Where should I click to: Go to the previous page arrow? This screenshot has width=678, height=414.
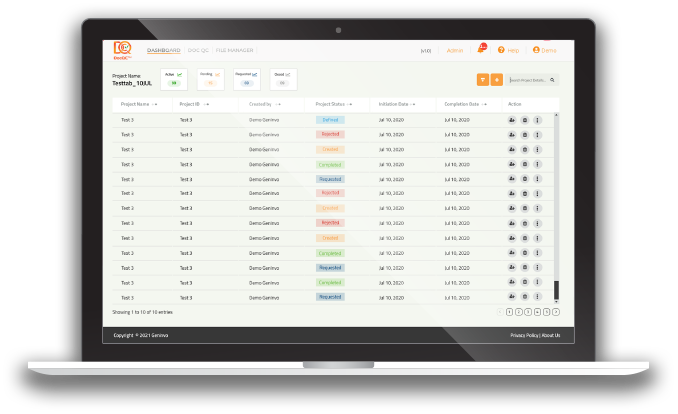click(x=500, y=312)
